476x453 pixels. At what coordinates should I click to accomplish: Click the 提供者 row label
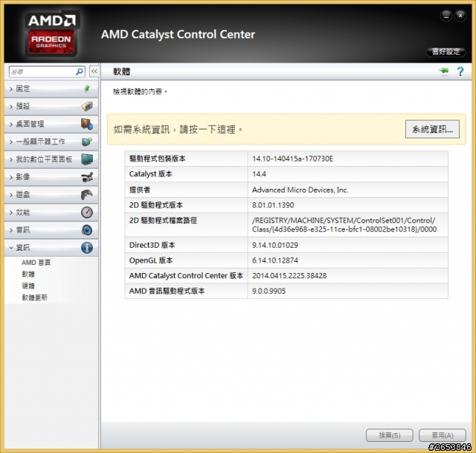(140, 190)
